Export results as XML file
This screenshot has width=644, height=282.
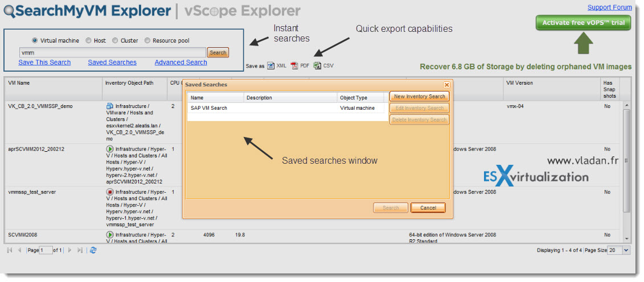click(x=277, y=65)
